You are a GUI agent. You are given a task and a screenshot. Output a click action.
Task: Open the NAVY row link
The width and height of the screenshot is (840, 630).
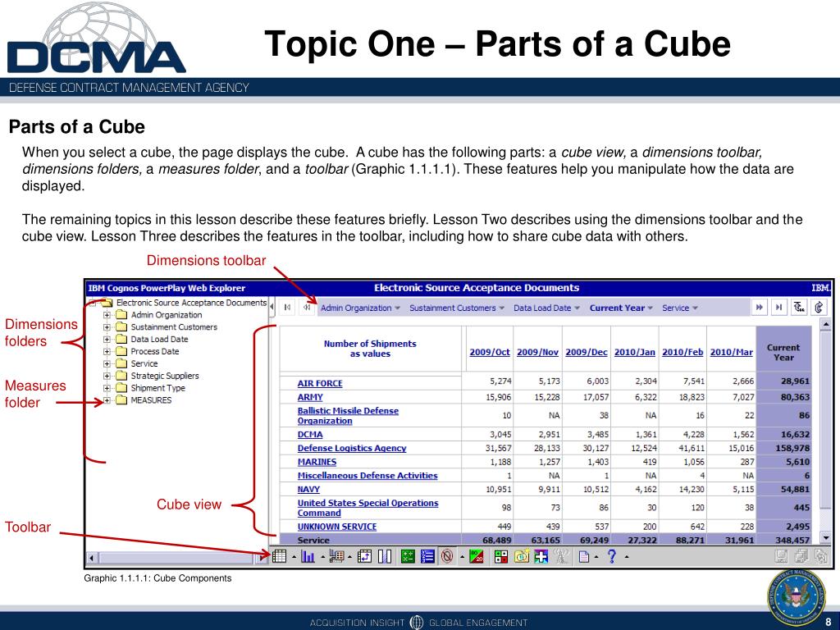[x=308, y=490]
